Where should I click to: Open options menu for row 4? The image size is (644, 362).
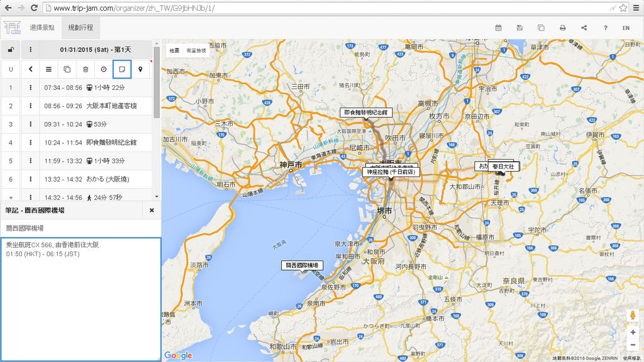(x=30, y=143)
